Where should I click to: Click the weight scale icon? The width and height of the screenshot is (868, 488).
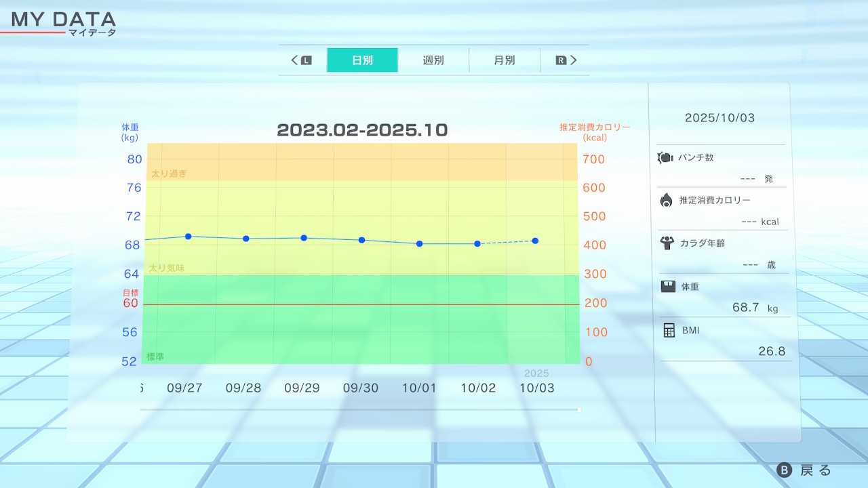click(x=668, y=287)
